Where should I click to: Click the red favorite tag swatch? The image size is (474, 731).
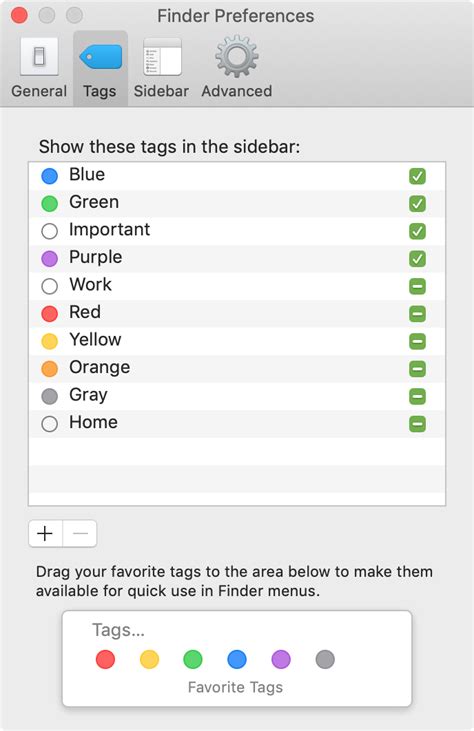pos(105,659)
